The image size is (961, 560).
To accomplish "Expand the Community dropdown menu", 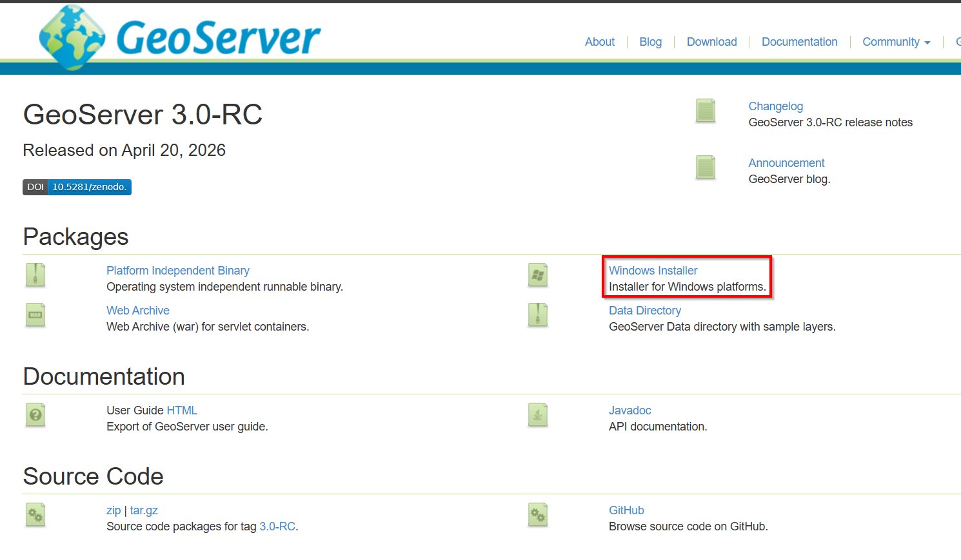I will [896, 42].
